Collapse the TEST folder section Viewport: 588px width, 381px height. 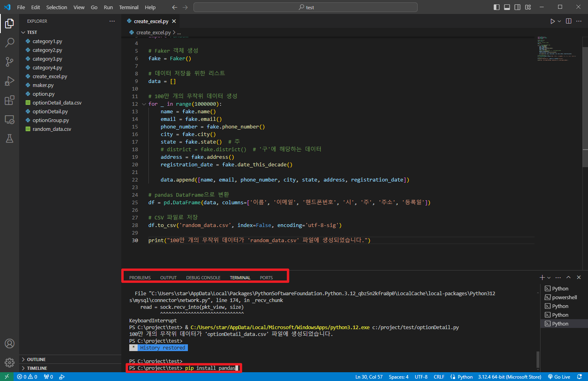70,32
